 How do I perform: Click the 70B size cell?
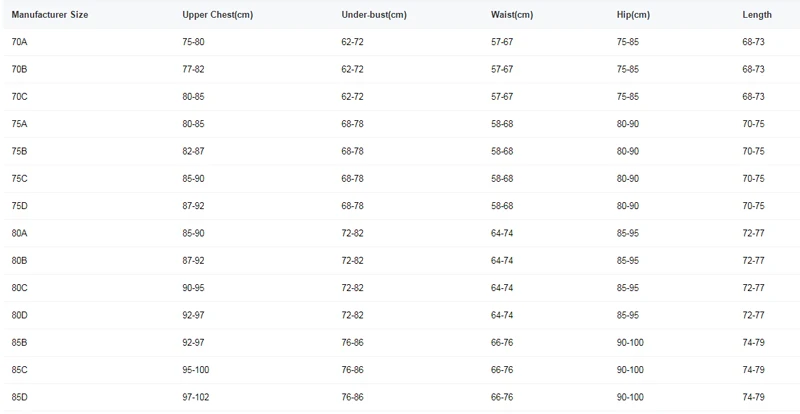point(19,69)
